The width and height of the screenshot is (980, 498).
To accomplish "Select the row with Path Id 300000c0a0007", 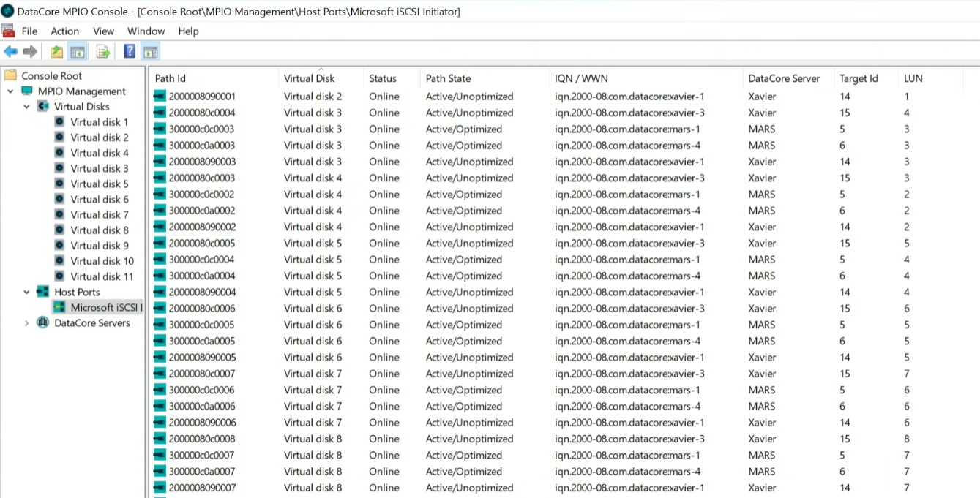I will pos(202,472).
